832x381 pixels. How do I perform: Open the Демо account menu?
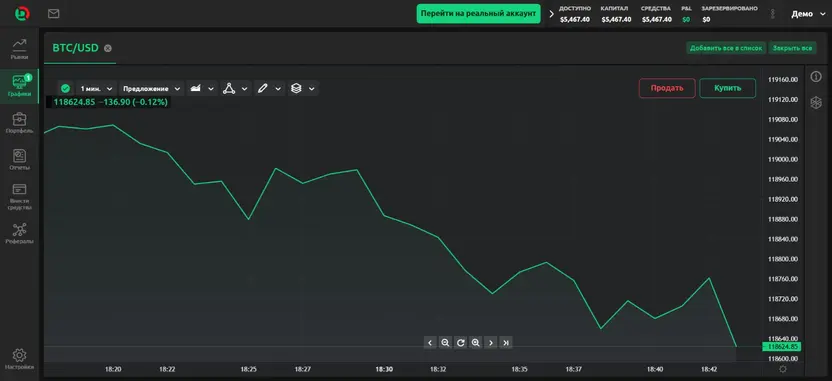click(809, 14)
